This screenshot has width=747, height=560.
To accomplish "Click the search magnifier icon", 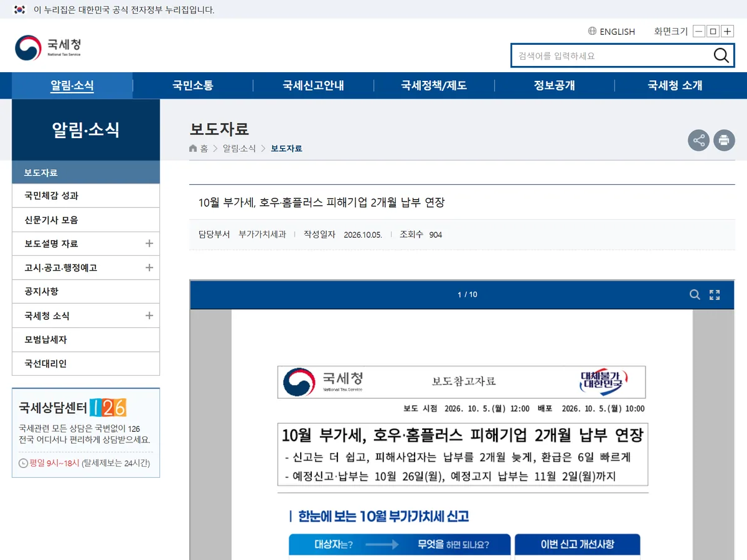I will point(721,55).
